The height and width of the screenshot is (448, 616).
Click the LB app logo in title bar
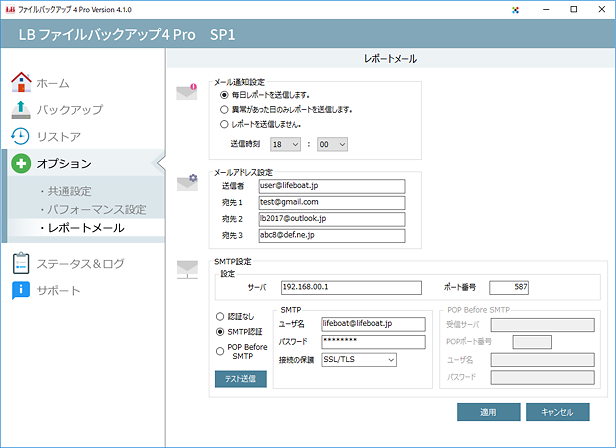10,9
